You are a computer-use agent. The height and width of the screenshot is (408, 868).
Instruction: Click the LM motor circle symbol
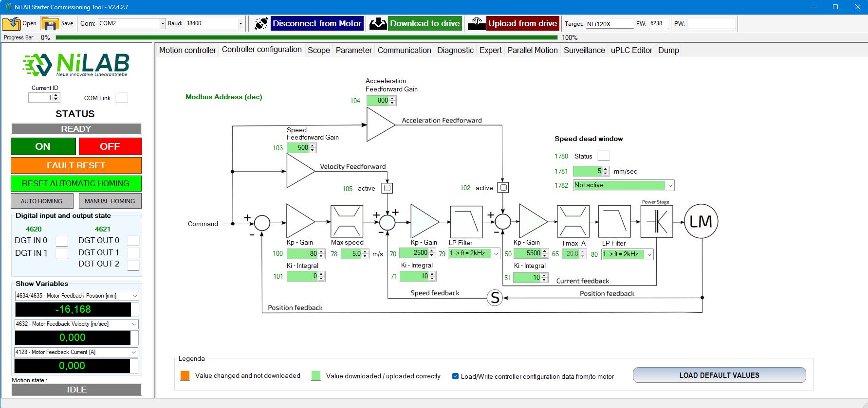pyautogui.click(x=701, y=221)
